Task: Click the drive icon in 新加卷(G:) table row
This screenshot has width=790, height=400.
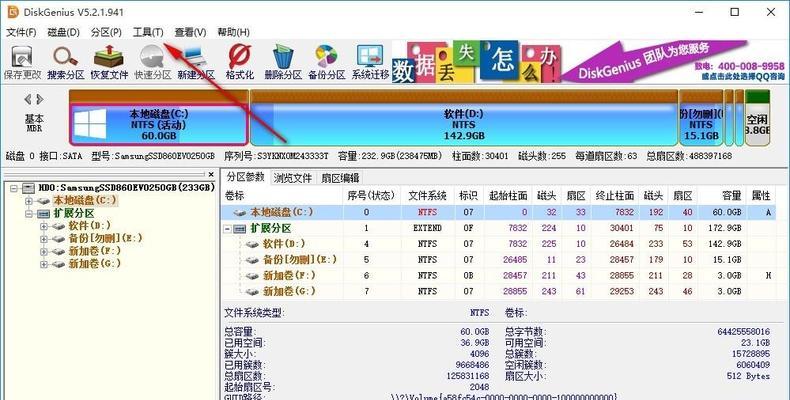Action: (252, 292)
